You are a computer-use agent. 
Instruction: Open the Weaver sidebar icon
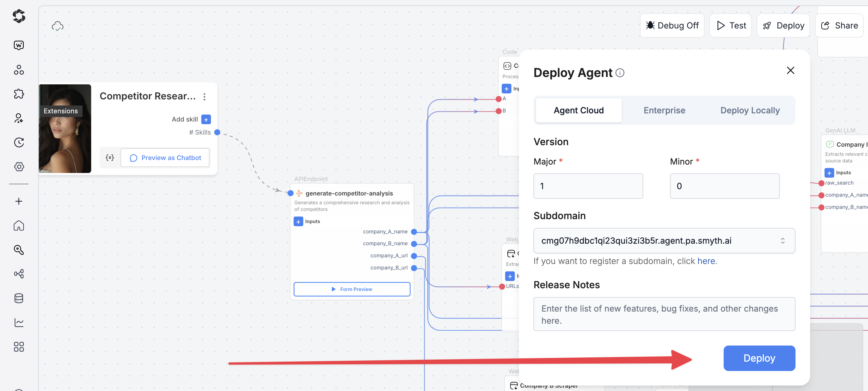[19, 45]
